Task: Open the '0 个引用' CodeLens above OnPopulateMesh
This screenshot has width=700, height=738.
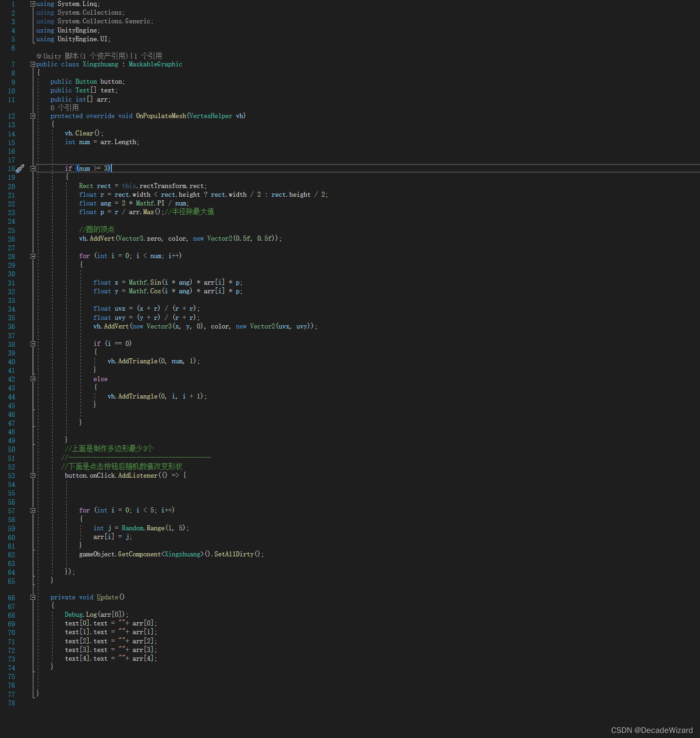Action: (x=65, y=108)
